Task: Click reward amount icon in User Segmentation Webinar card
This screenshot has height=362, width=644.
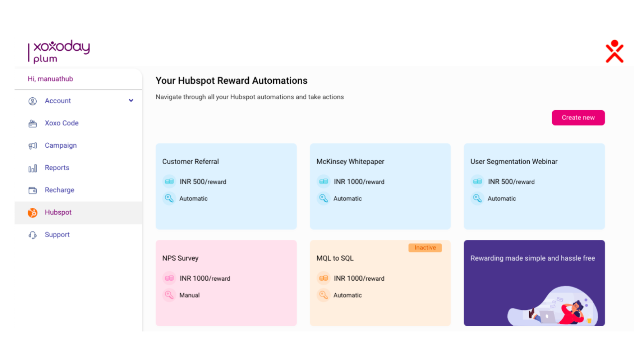Action: pyautogui.click(x=477, y=181)
